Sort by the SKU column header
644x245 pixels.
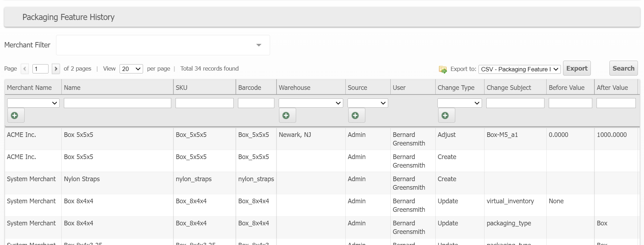[182, 88]
